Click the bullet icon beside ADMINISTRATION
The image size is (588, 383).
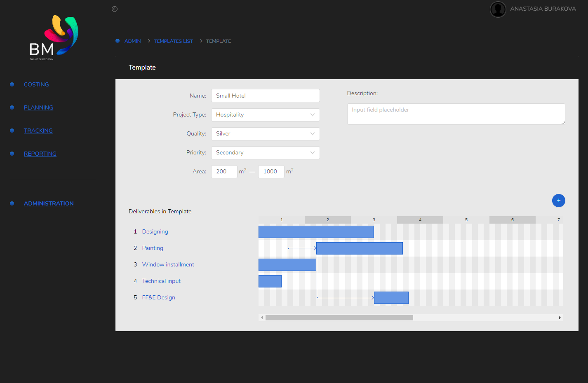pyautogui.click(x=12, y=203)
